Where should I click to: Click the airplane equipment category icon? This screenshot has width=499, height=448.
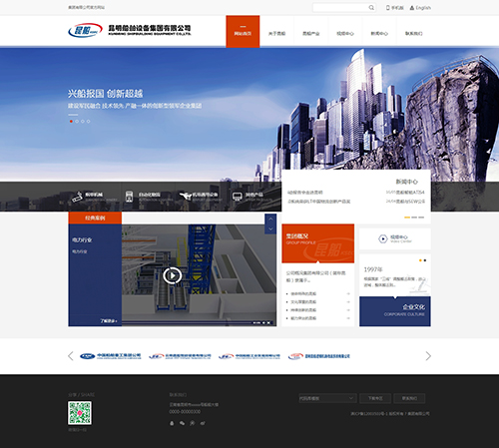186,196
